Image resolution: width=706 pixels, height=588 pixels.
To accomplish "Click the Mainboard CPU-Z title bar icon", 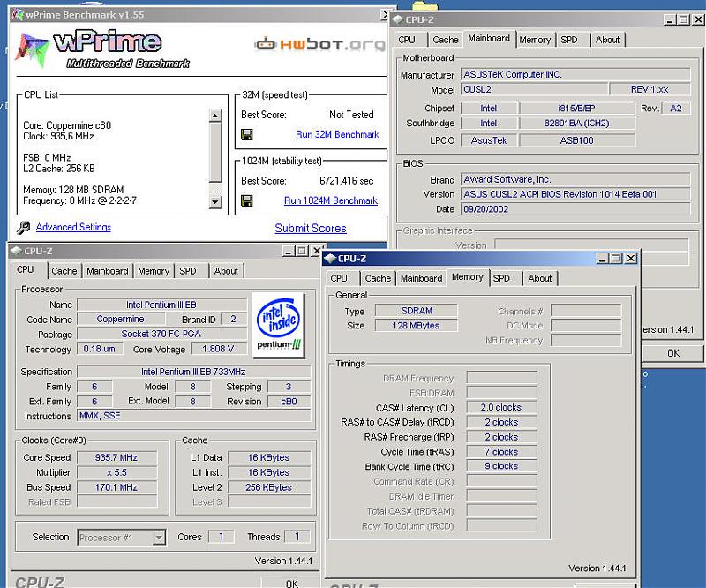I will click(398, 19).
